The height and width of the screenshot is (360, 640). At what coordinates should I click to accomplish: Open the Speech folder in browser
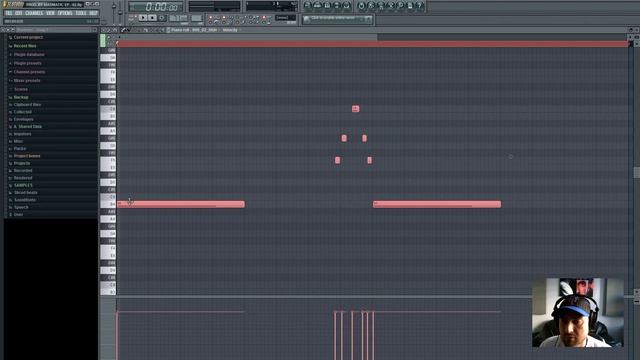point(21,207)
